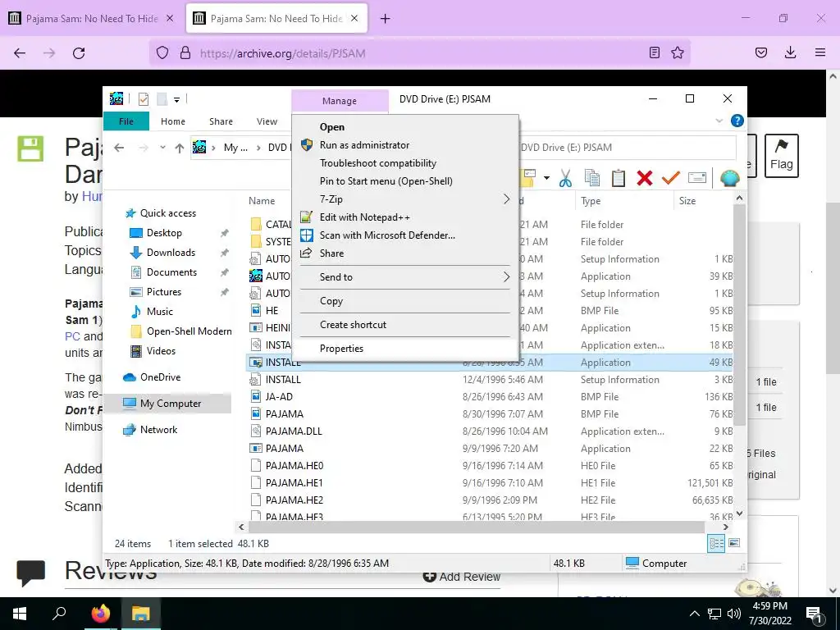840x630 pixels.
Task: Open the File ribbon tab
Action: [x=126, y=121]
